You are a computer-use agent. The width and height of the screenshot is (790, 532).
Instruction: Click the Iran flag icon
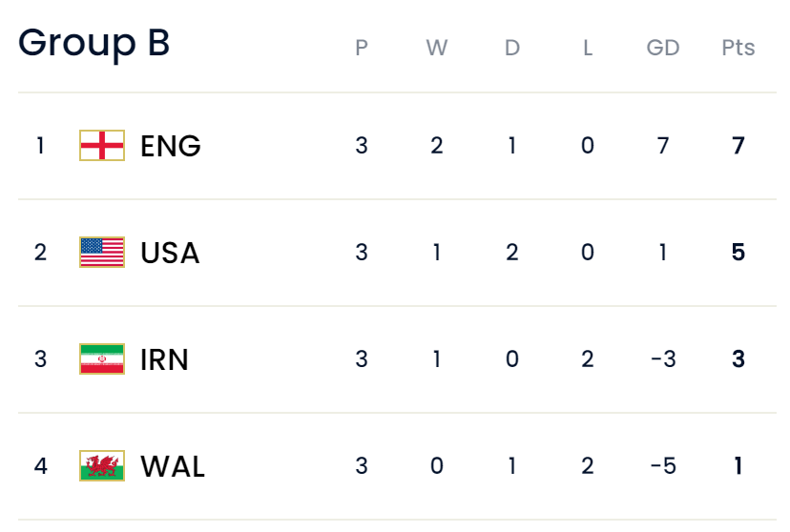102,358
